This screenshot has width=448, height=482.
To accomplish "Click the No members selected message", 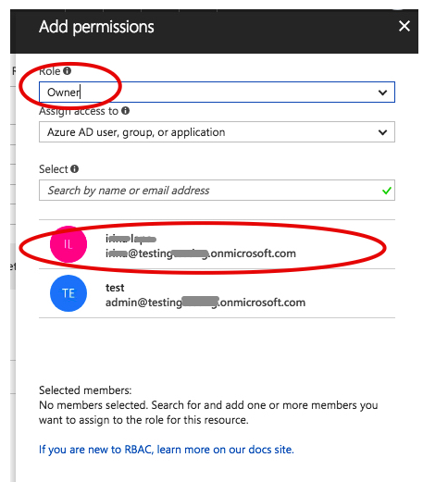I will (x=208, y=413).
